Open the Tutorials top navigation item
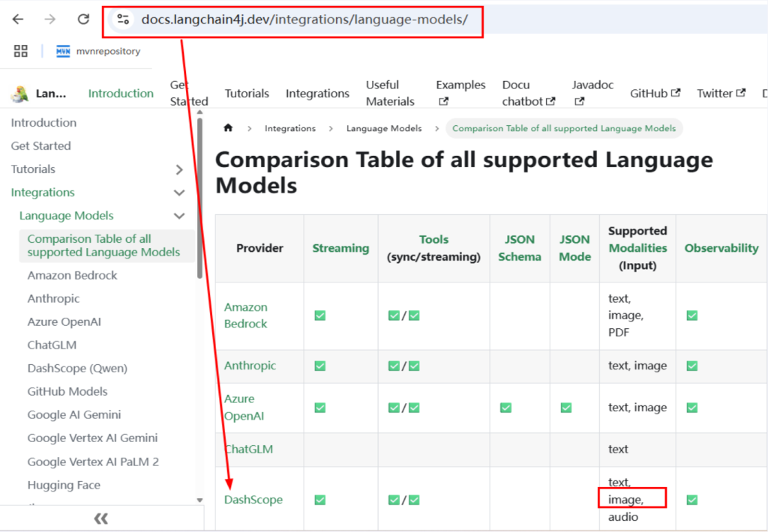 coord(247,94)
